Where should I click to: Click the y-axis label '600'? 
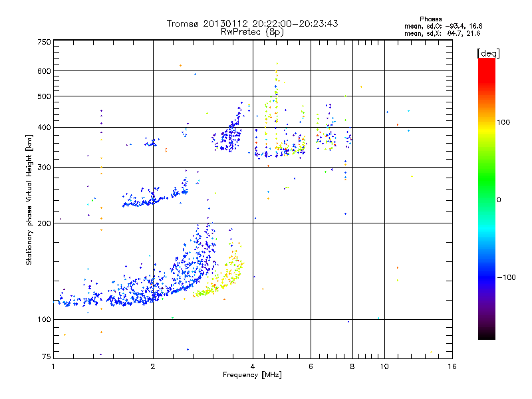coord(44,71)
